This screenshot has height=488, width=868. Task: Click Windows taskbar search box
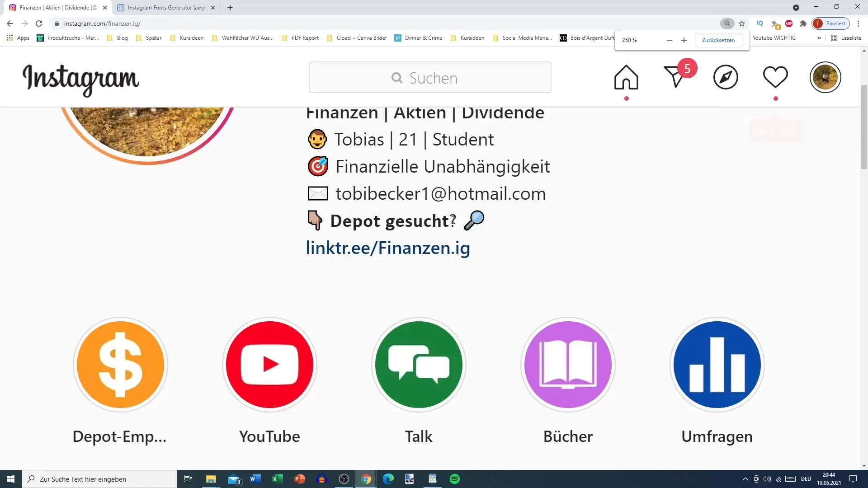tap(99, 479)
